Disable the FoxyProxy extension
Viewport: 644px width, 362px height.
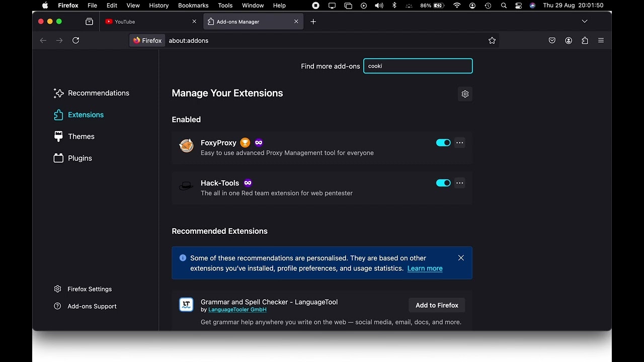(x=443, y=143)
